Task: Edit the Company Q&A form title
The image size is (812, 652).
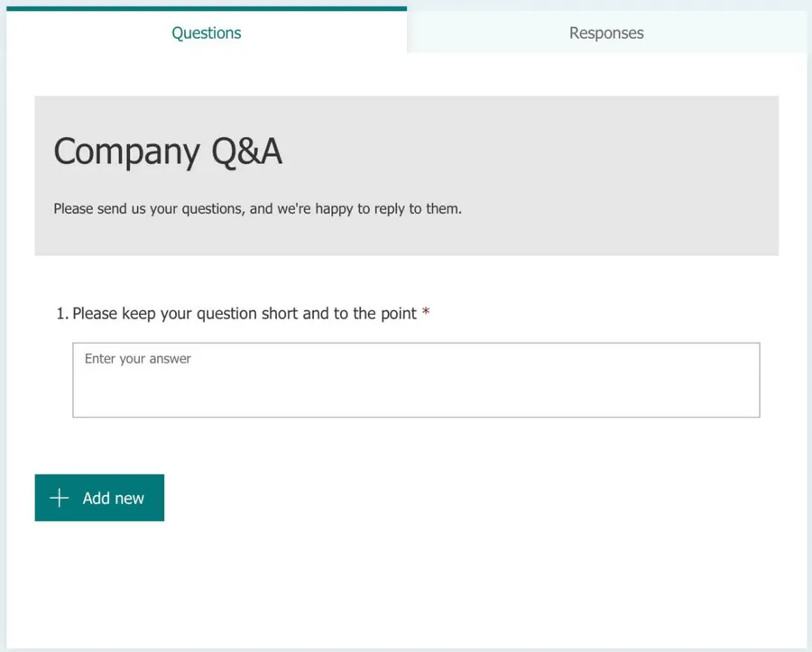Action: pos(168,152)
